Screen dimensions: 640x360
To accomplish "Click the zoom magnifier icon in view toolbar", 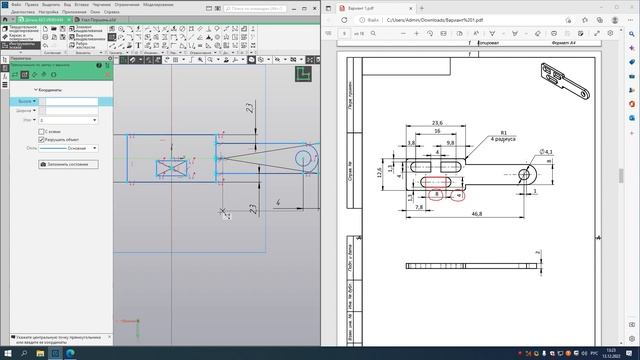I will pos(210,60).
